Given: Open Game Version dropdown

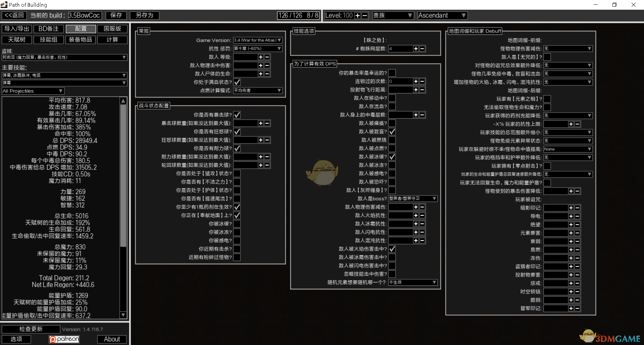Looking at the screenshot, I should coord(258,40).
